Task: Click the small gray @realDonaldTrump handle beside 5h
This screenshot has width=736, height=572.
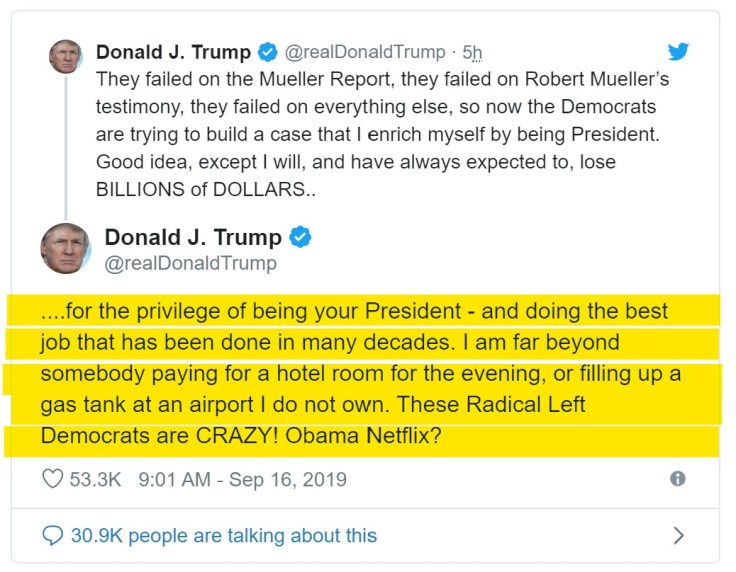Action: pos(366,52)
